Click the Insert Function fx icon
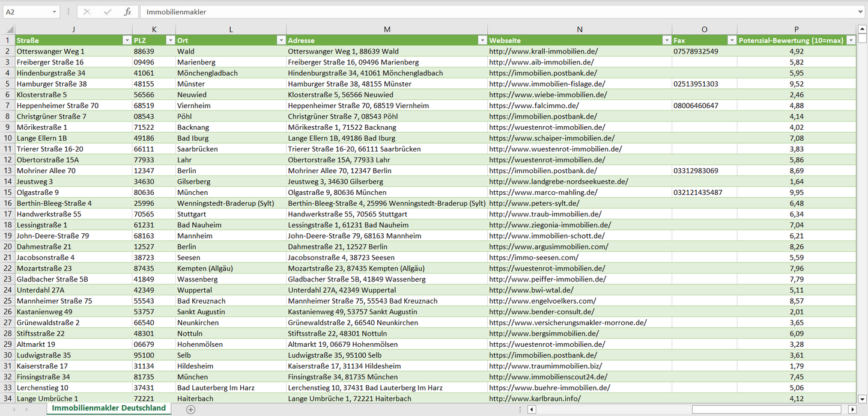Viewport: 868px width, 416px height. pyautogui.click(x=127, y=12)
